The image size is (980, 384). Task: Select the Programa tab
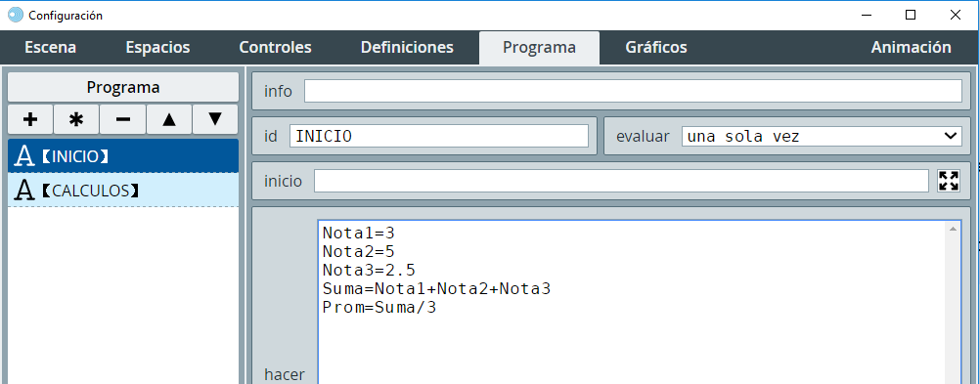tap(539, 48)
